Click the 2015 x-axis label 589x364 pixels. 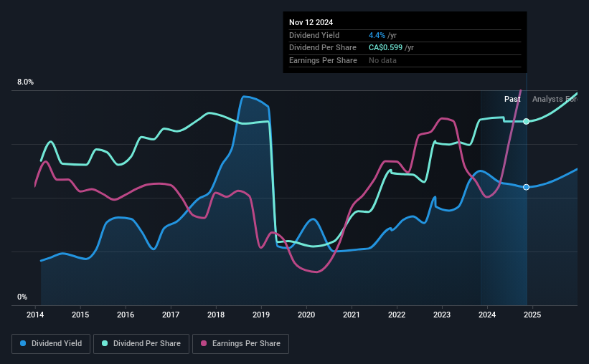[x=80, y=315]
